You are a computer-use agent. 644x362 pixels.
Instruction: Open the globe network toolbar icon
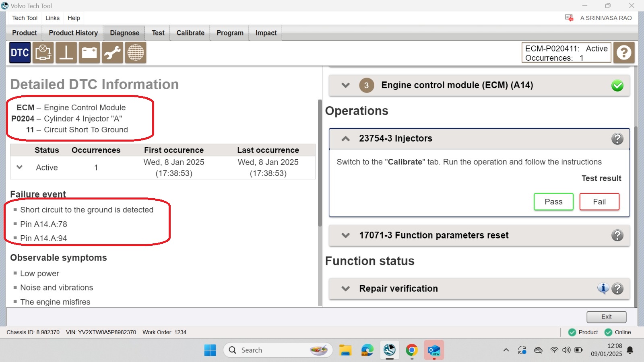tap(136, 53)
